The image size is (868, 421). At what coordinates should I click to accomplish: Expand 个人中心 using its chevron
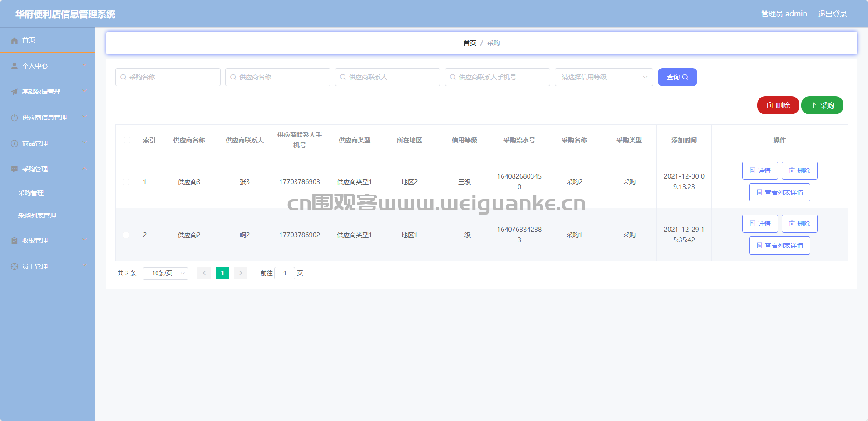point(85,65)
